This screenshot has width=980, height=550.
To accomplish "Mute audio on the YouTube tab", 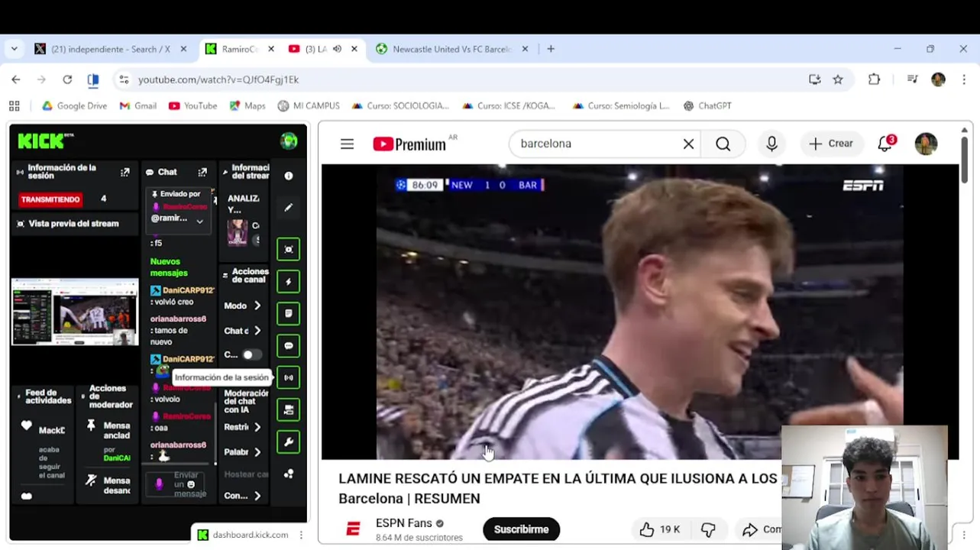I will pyautogui.click(x=337, y=49).
